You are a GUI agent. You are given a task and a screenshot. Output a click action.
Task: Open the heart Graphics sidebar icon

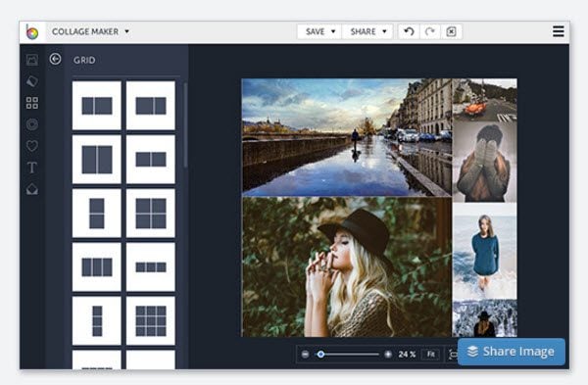(32, 146)
